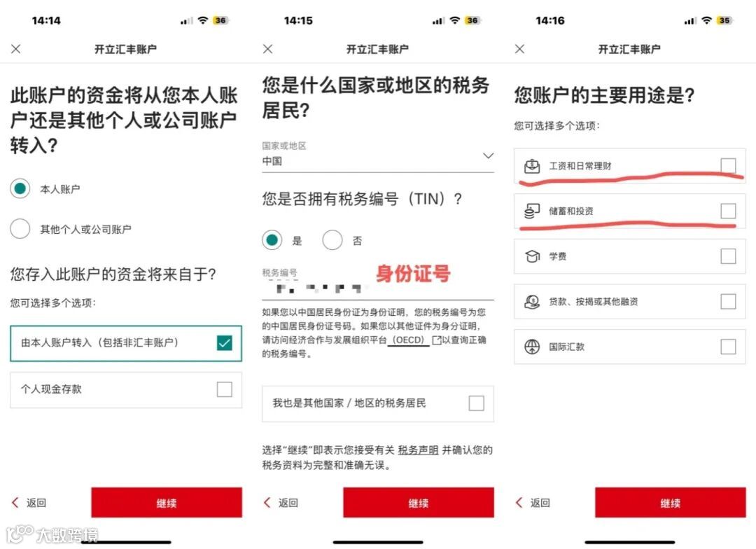Tap 返回 on the account purpose screen
The width and height of the screenshot is (756, 549).
[x=533, y=503]
